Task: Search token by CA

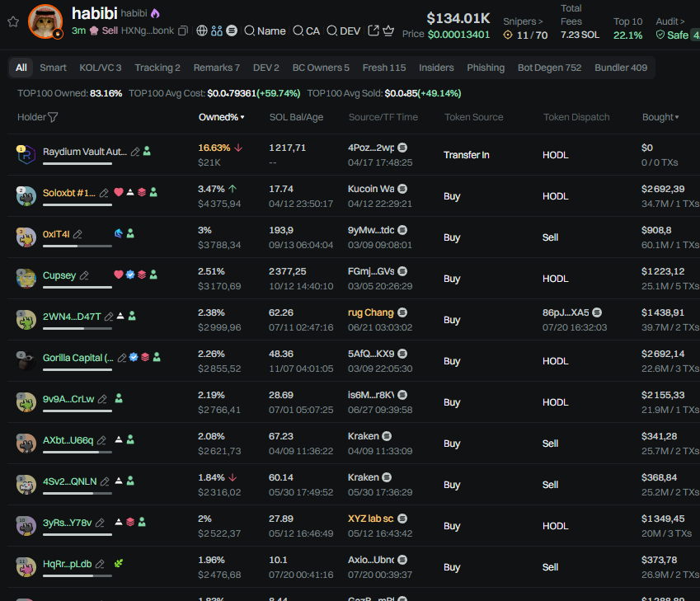Action: coord(306,31)
